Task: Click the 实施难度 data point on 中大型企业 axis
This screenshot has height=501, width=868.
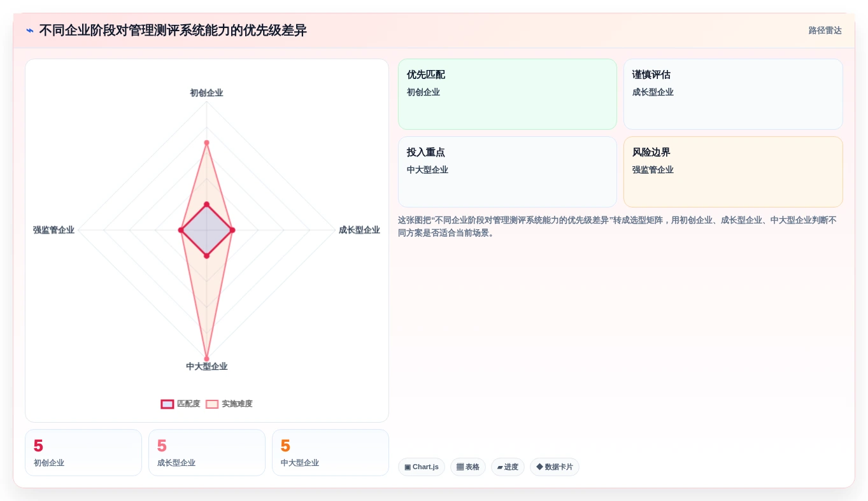Action: [206, 359]
